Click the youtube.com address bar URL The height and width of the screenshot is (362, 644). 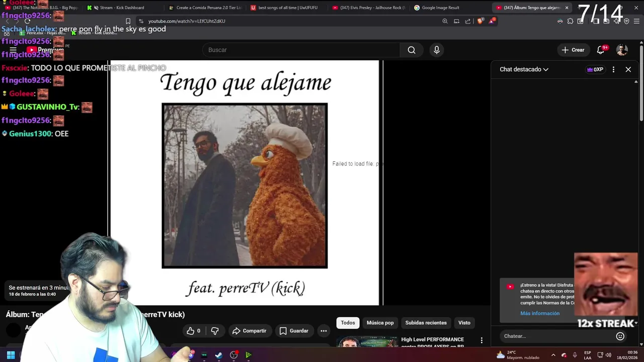[187, 21]
